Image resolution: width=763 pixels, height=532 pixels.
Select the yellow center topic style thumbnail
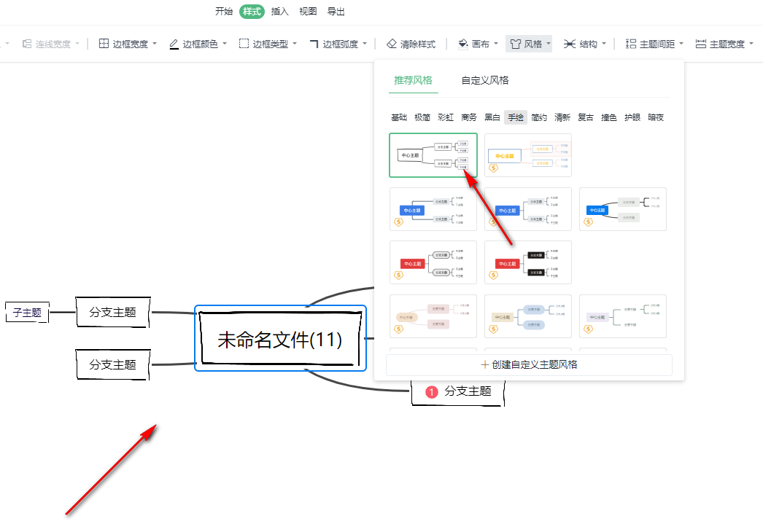click(528, 155)
